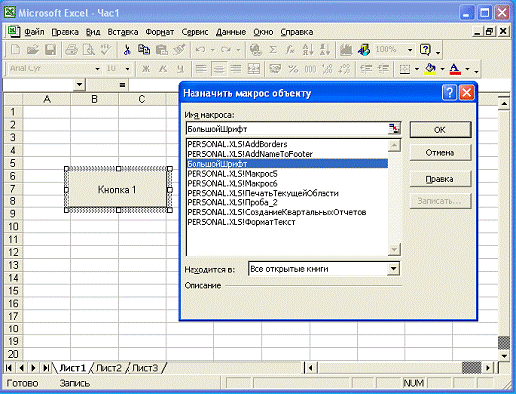The width and height of the screenshot is (516, 394).
Task: Click the Paste toolbar icon
Action: [162, 50]
